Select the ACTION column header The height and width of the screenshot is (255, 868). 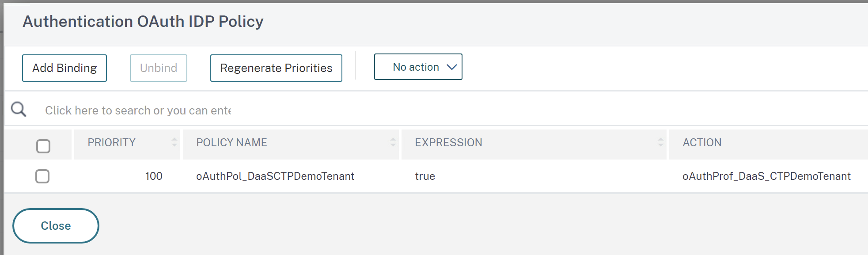tap(701, 143)
